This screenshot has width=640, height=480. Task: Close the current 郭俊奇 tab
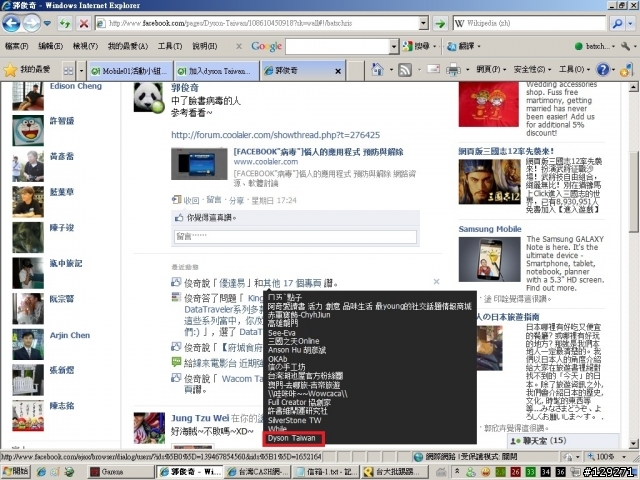tap(338, 71)
